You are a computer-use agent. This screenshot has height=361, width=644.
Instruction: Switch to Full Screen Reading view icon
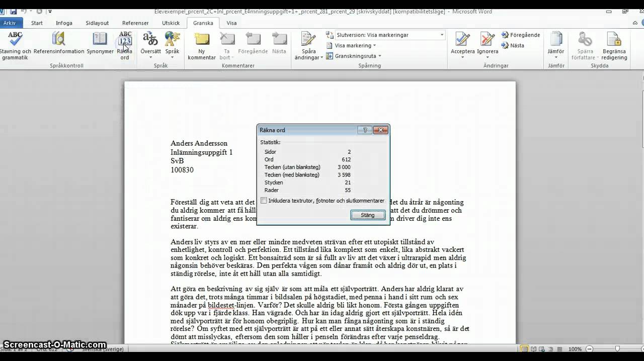[x=533, y=349]
